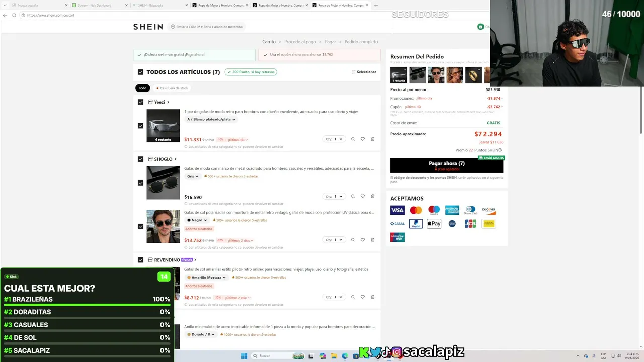This screenshot has height=362, width=644.
Task: Change quantity for $13.752 polarized sunglasses
Action: (x=334, y=240)
